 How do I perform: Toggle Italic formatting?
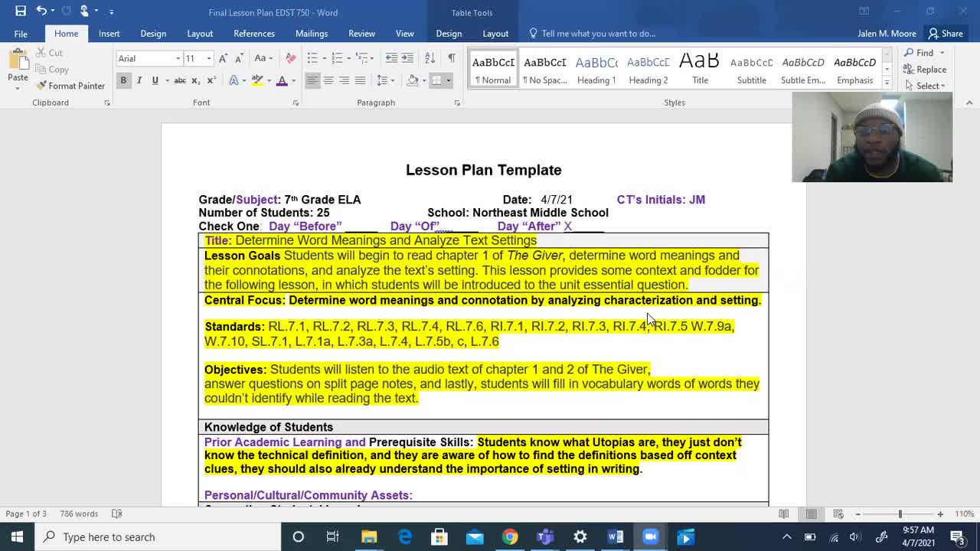(139, 80)
